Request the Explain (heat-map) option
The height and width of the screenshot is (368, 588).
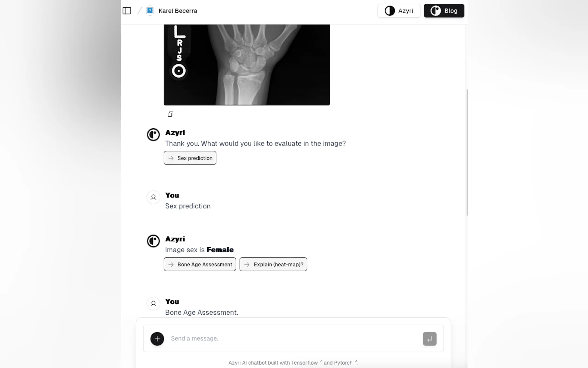[273, 264]
